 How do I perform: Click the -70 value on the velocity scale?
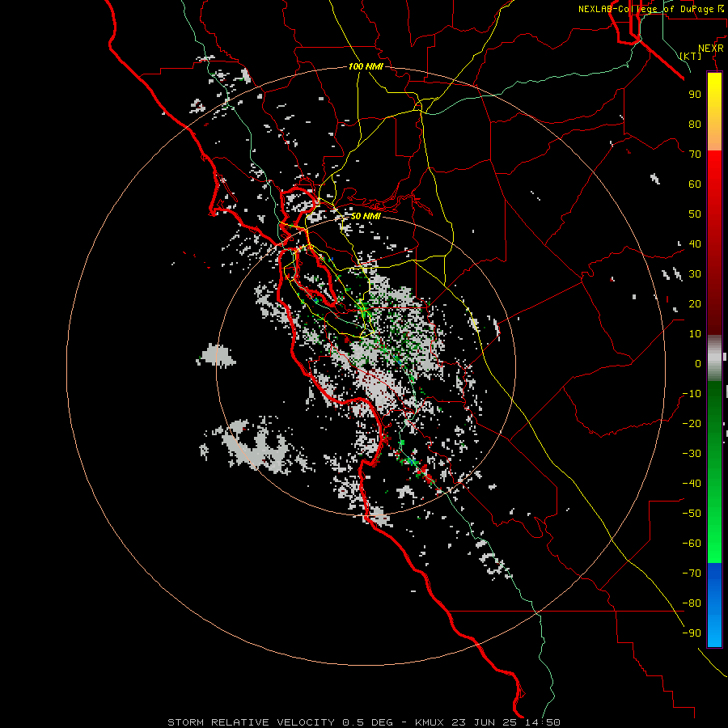(692, 574)
